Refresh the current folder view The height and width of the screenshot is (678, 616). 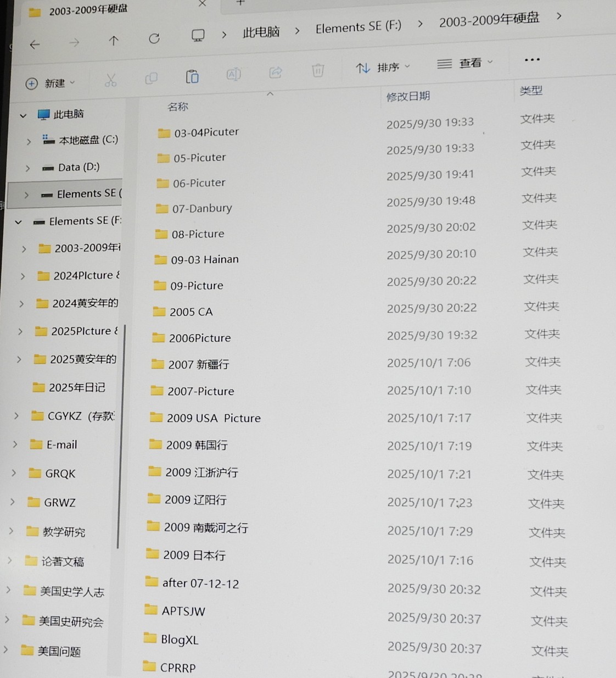154,38
